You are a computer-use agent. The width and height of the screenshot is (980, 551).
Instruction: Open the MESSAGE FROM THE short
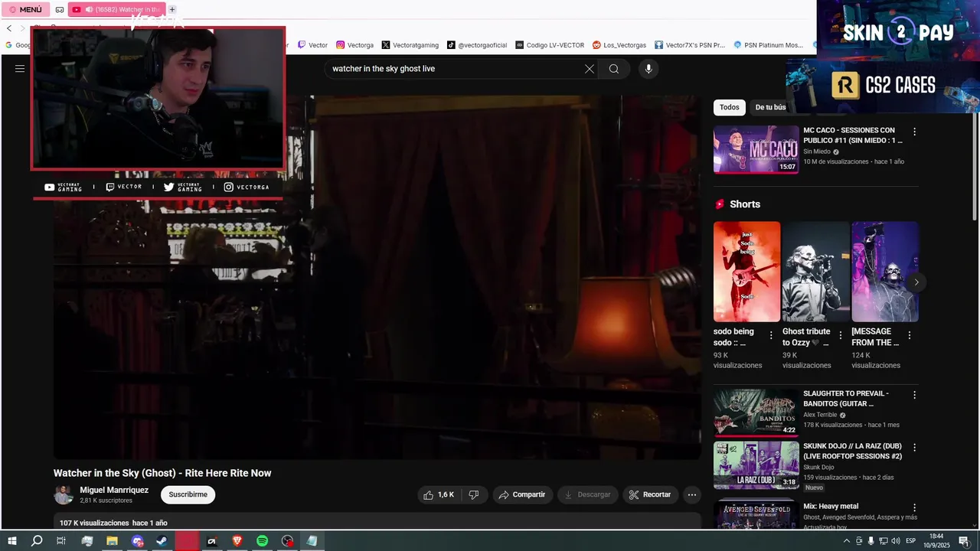click(x=885, y=272)
